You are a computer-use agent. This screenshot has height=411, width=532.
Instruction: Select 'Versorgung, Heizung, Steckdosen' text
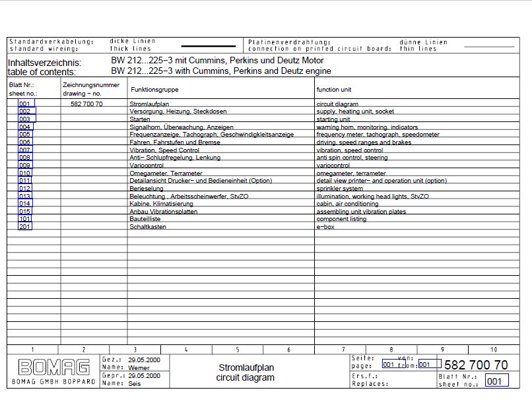[x=178, y=111]
